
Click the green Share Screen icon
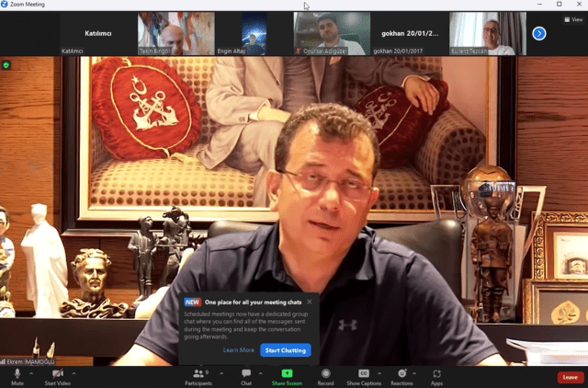click(287, 374)
